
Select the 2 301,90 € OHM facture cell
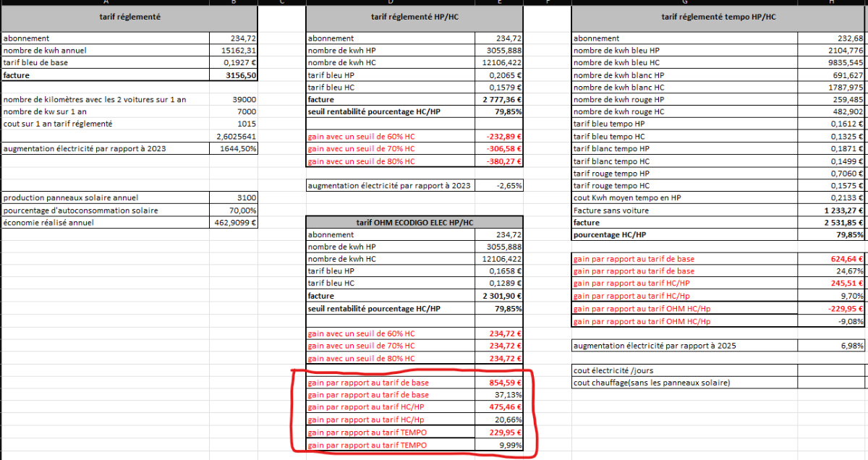coord(499,296)
